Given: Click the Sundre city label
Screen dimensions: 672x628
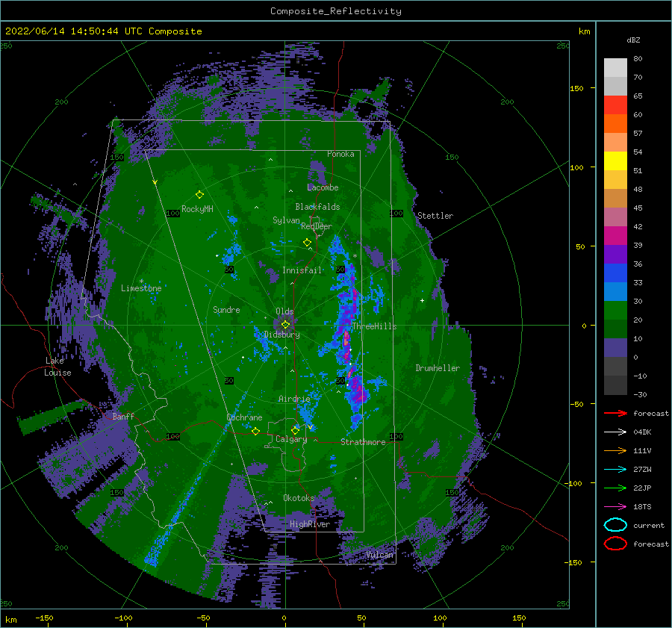Looking at the screenshot, I should click(x=226, y=309).
